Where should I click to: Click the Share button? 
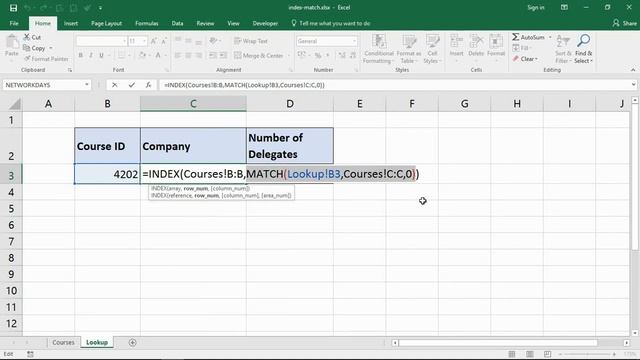(x=625, y=23)
